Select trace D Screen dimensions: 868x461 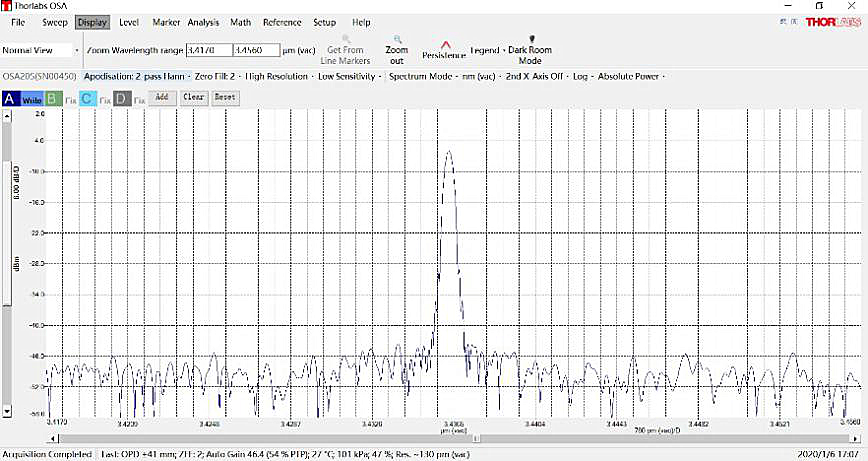pyautogui.click(x=121, y=98)
